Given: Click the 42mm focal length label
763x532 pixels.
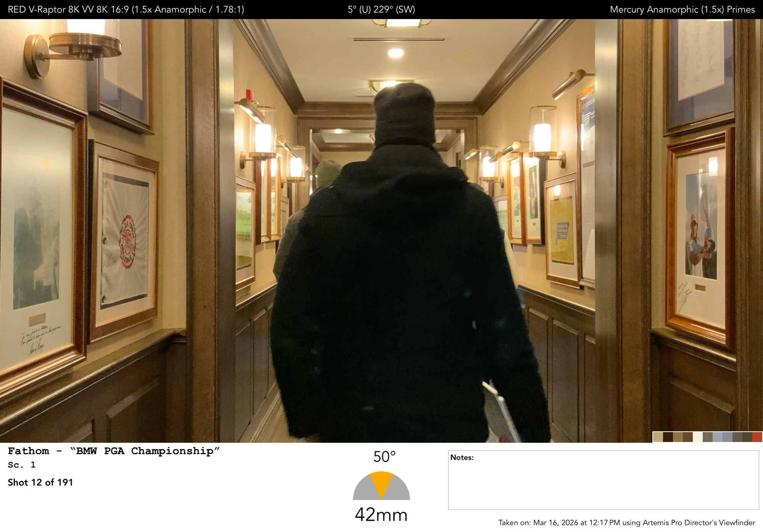Looking at the screenshot, I should click(x=381, y=515).
